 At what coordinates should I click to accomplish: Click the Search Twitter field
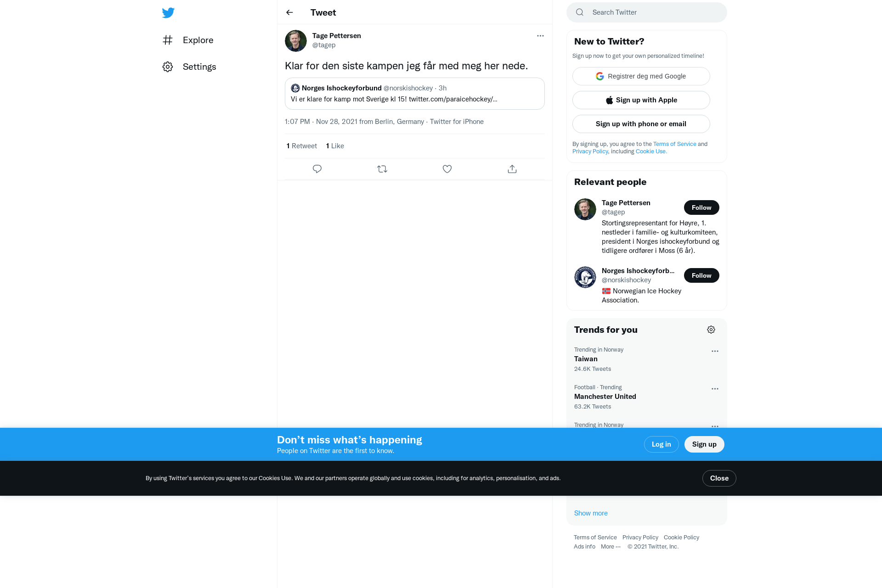(646, 12)
